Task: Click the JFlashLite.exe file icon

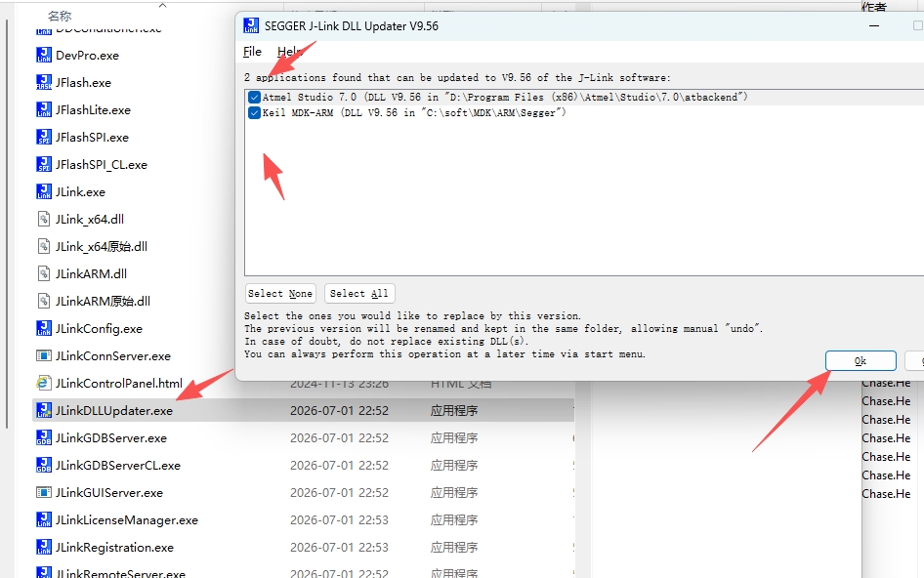Action: 44,109
